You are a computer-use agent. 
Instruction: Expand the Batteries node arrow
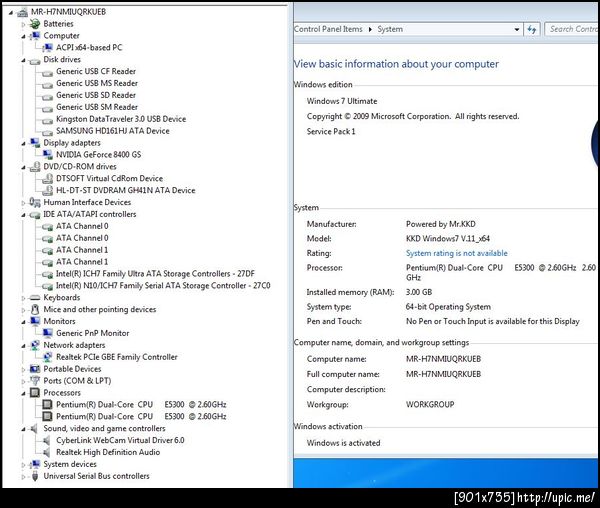(23, 24)
